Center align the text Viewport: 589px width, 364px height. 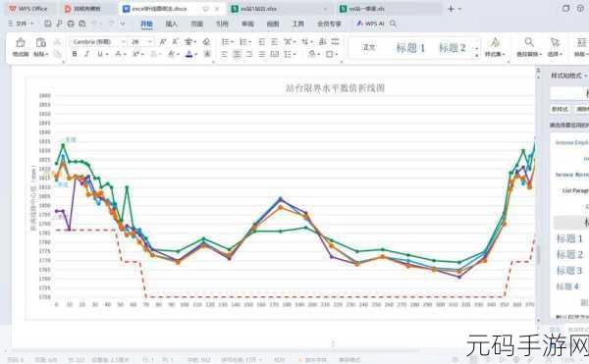point(237,54)
